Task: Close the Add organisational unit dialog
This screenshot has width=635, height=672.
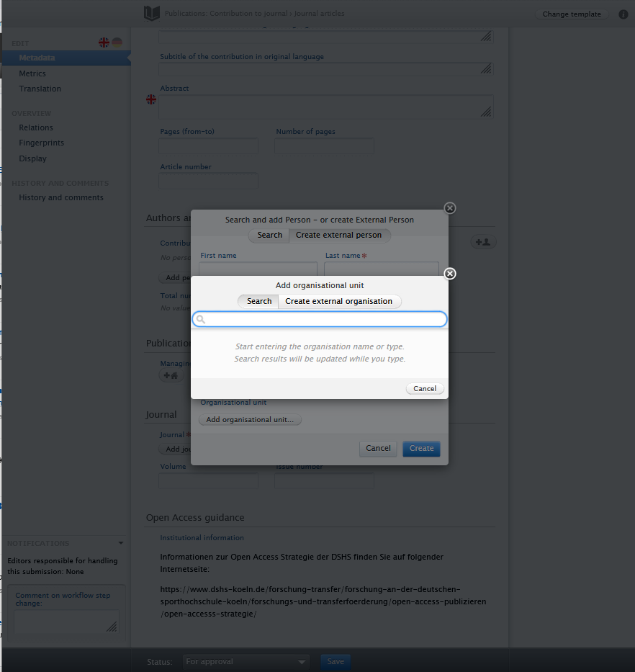Action: point(450,274)
